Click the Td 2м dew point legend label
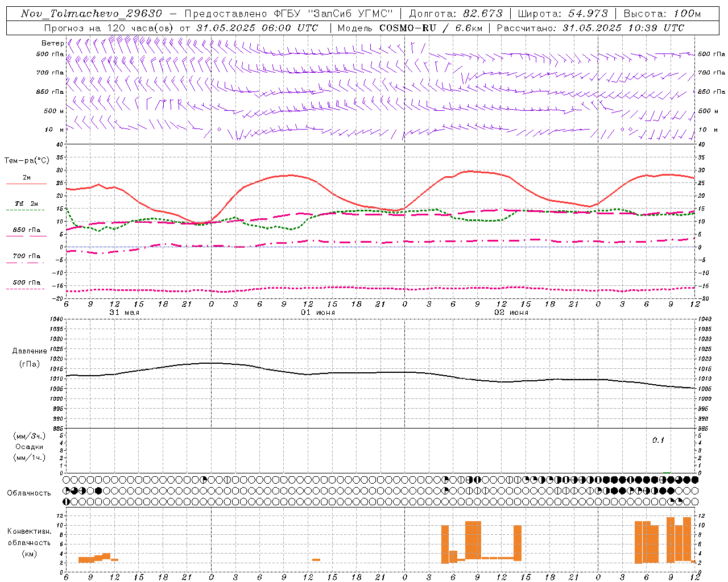728x582 pixels. tap(27, 203)
